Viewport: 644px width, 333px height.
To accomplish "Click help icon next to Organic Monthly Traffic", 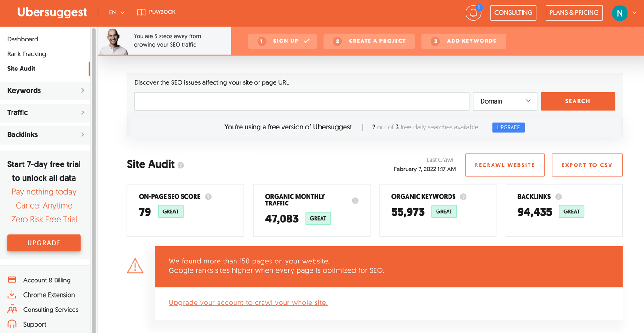I will pos(355,200).
